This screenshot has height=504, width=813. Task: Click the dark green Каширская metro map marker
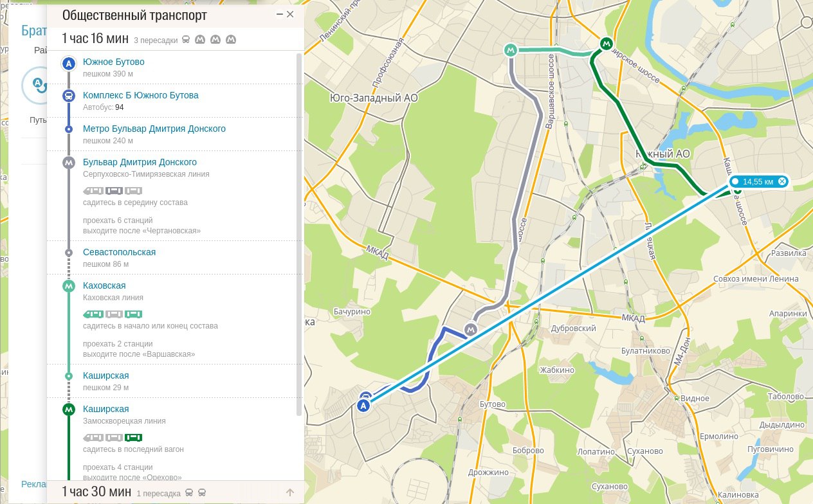(605, 44)
